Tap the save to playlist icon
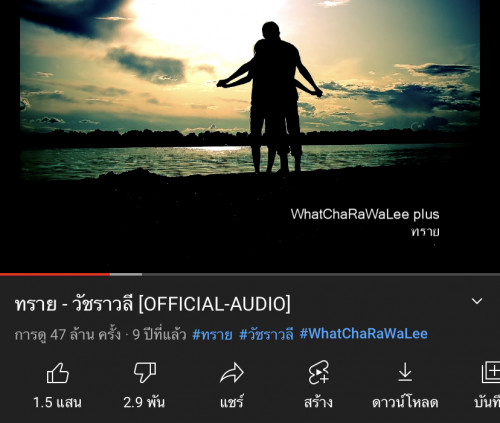The width and height of the screenshot is (500, 423). coord(491,372)
